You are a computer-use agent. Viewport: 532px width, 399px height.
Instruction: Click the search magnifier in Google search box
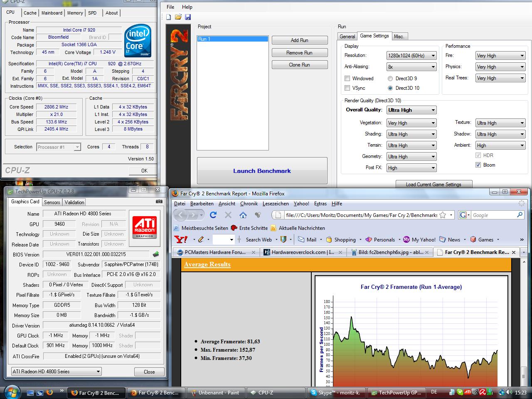click(x=520, y=215)
